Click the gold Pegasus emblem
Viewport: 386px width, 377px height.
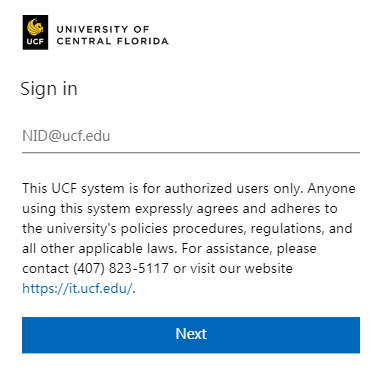click(35, 27)
